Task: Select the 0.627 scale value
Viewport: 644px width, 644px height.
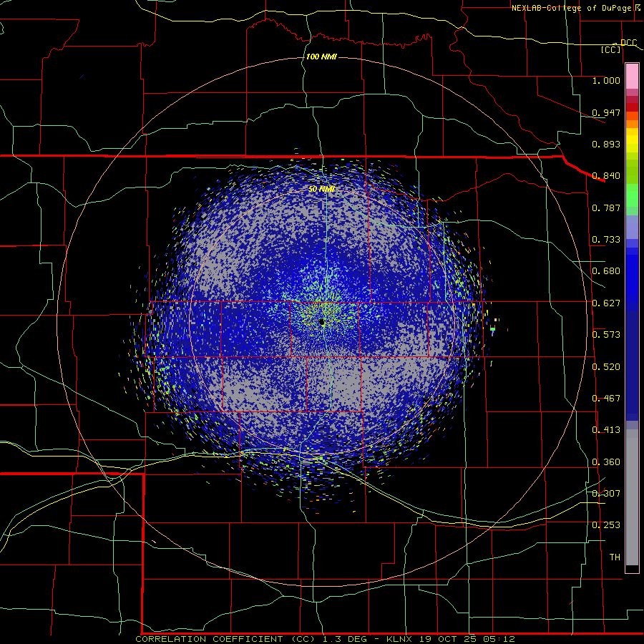Action: (x=606, y=303)
